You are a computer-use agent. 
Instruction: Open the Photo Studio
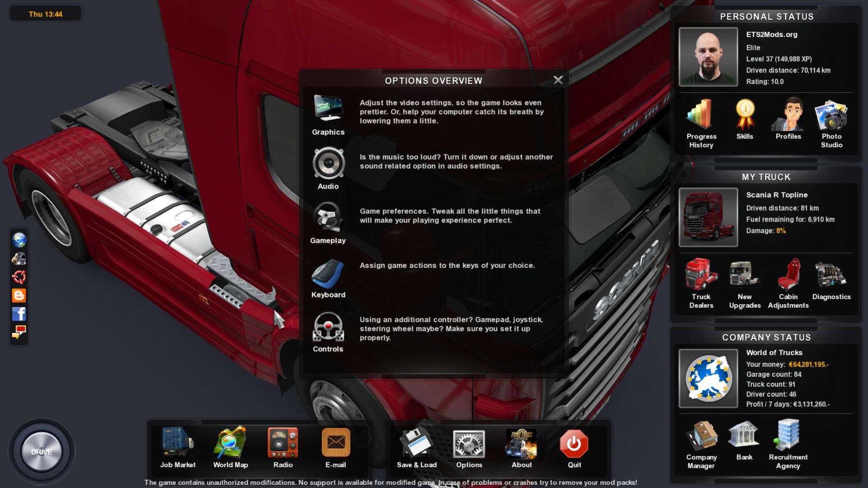point(831,115)
